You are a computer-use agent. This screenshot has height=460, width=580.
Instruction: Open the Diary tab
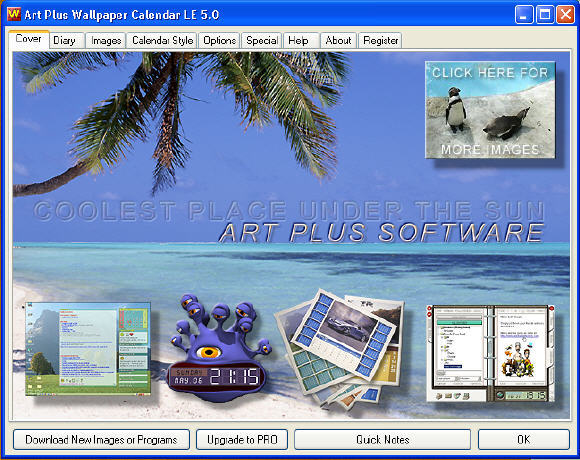[67, 40]
